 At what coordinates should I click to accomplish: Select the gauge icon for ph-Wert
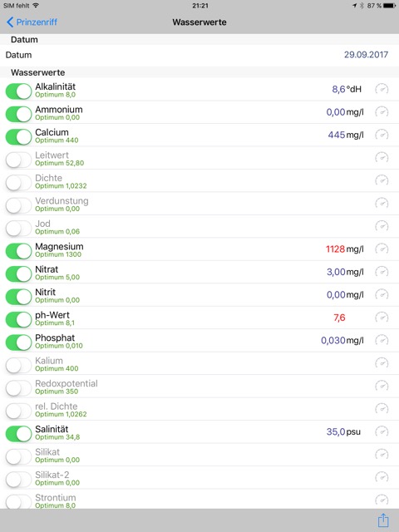point(382,318)
